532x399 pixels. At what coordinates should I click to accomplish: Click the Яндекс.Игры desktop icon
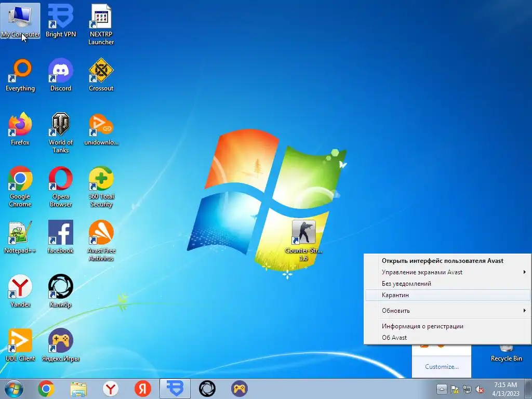(61, 345)
